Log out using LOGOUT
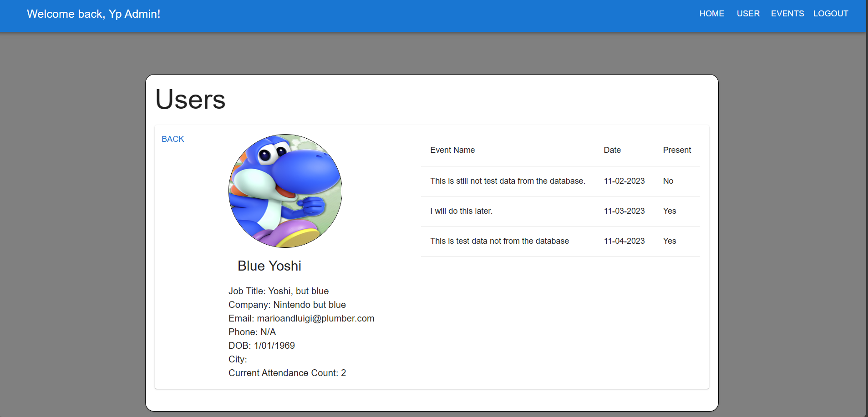Screen dimensions: 868x417 pos(831,14)
